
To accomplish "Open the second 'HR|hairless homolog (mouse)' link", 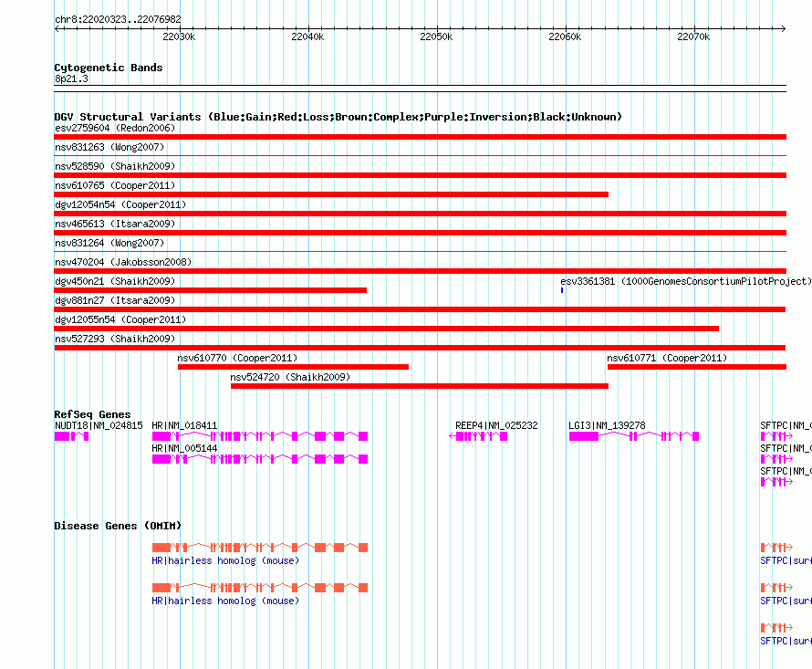I will tap(225, 601).
